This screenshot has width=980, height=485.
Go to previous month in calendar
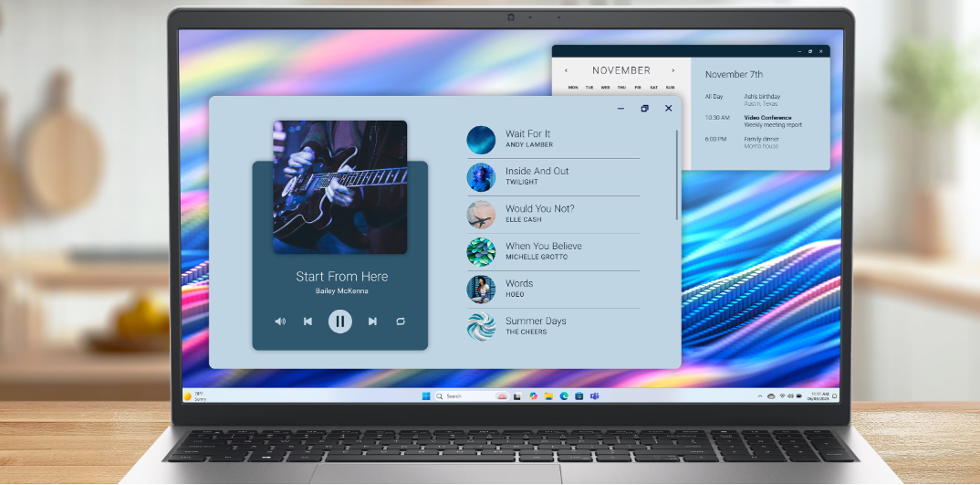566,70
